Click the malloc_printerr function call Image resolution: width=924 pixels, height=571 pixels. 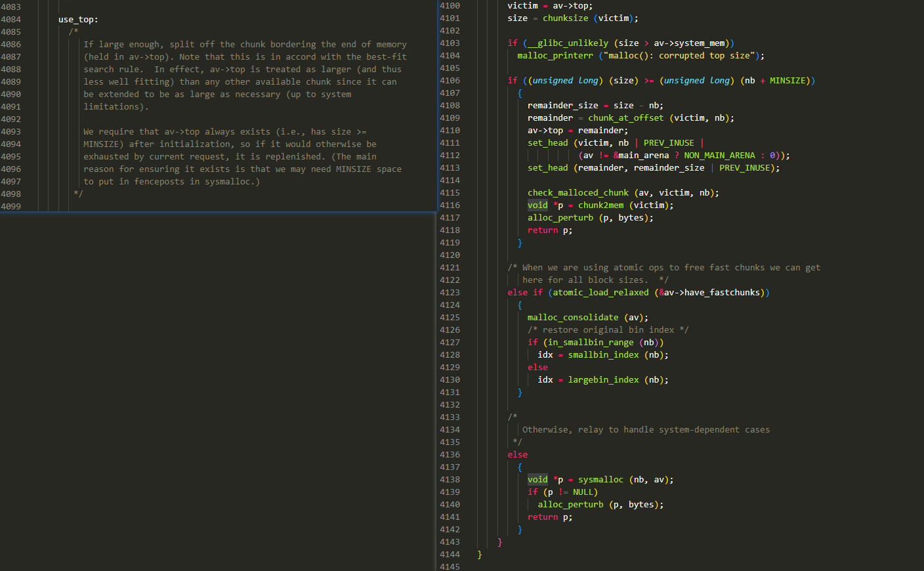coord(555,56)
